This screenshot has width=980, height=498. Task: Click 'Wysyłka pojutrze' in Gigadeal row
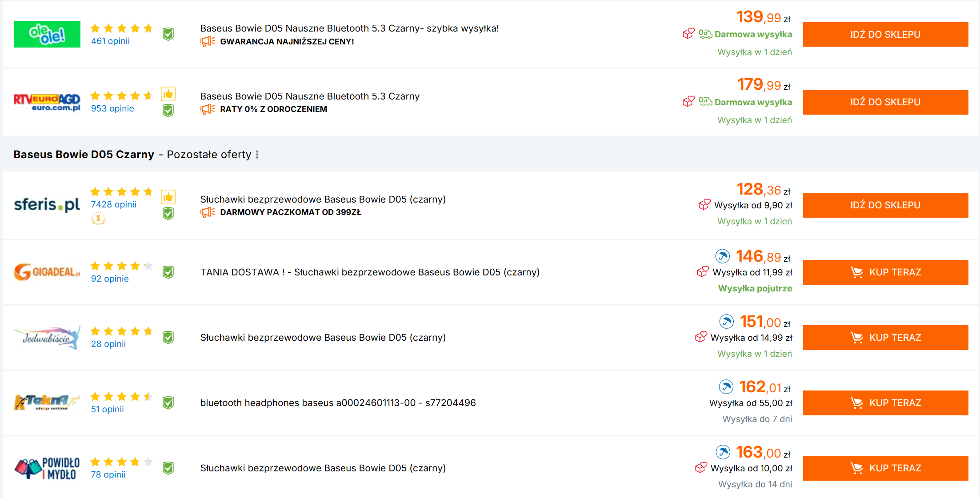click(x=755, y=289)
